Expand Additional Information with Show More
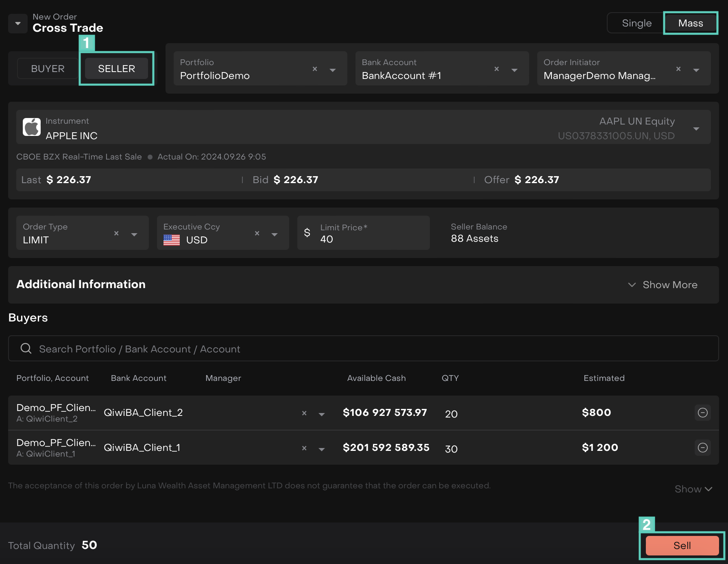728x564 pixels. (x=663, y=285)
